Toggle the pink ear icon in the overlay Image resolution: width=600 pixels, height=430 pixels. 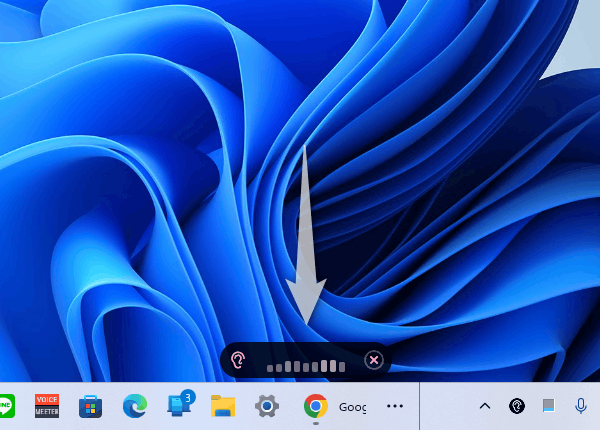tap(238, 360)
